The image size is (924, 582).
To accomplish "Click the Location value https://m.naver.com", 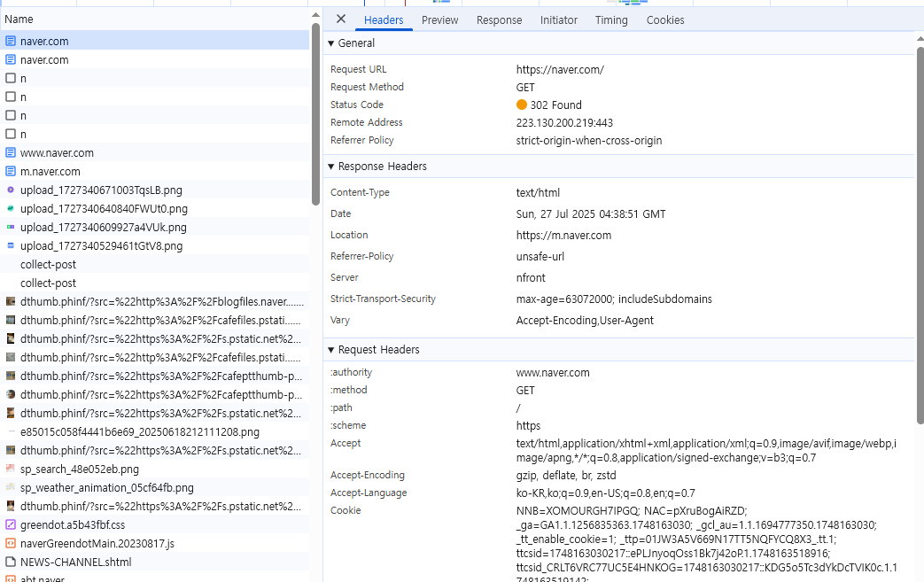I will tap(563, 235).
